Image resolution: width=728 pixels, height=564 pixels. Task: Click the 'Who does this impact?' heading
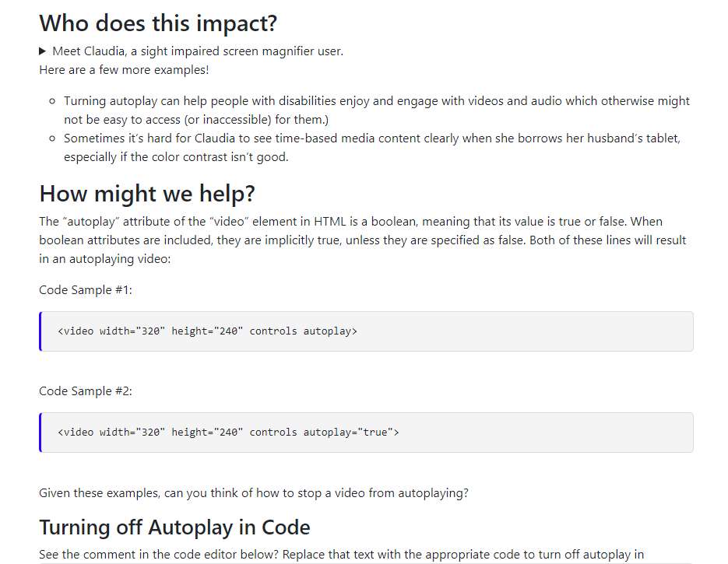(158, 23)
